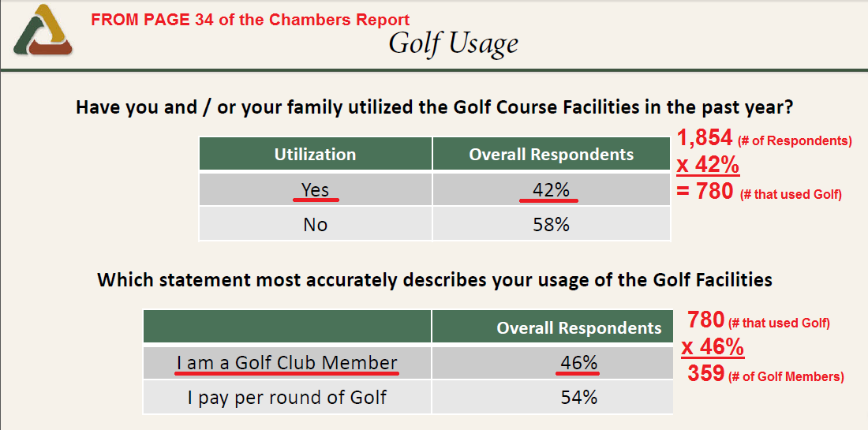Click the red "FROM PAGE 34" Chambers Report note
This screenshot has height=430, width=868.
point(250,19)
